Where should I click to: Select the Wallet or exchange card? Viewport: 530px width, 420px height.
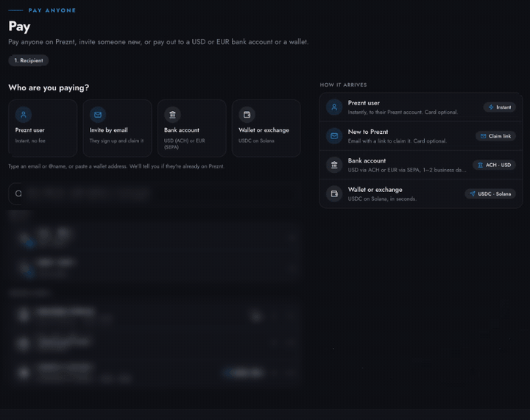pyautogui.click(x=266, y=128)
